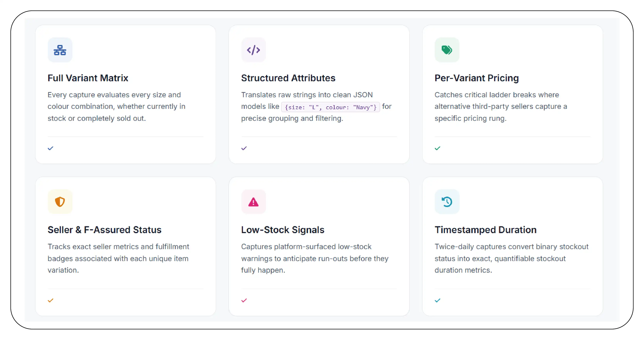Screen dimensions: 644x340
Task: Open the Seller & F-Assured Status card title
Action: click(104, 230)
